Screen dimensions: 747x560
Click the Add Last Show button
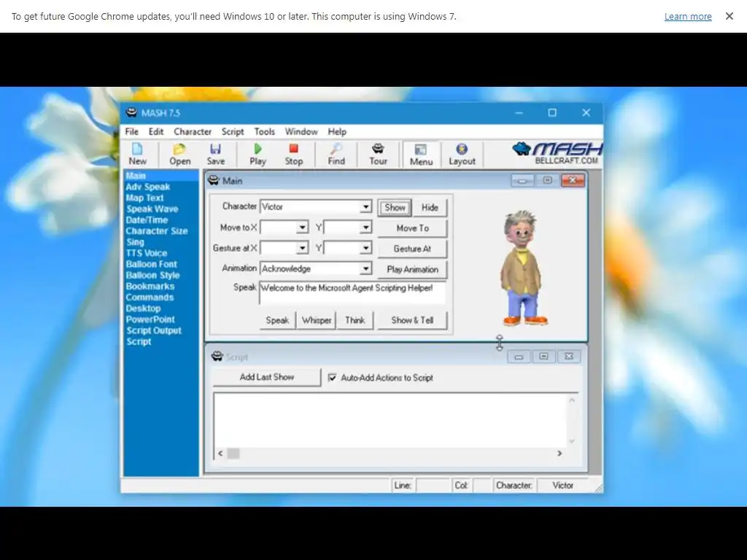[267, 377]
